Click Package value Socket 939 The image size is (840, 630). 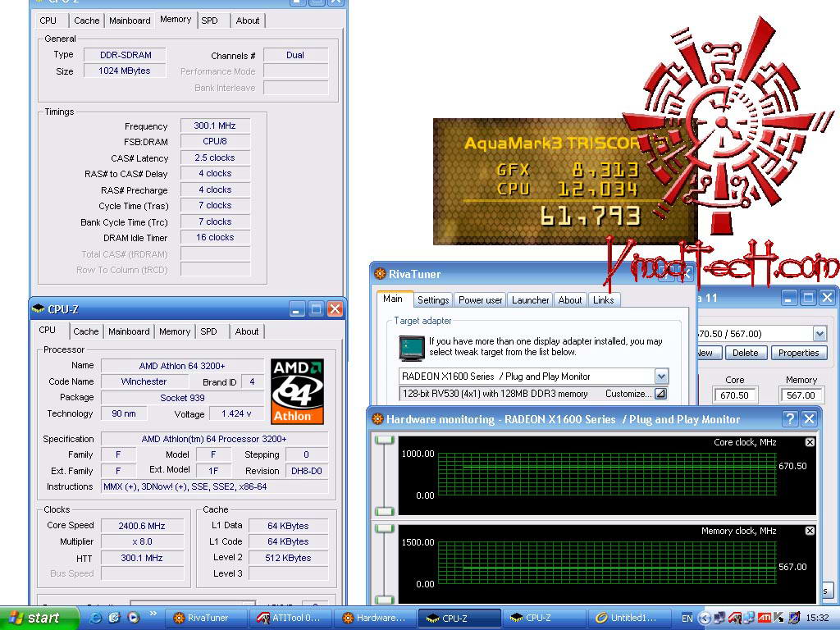182,398
